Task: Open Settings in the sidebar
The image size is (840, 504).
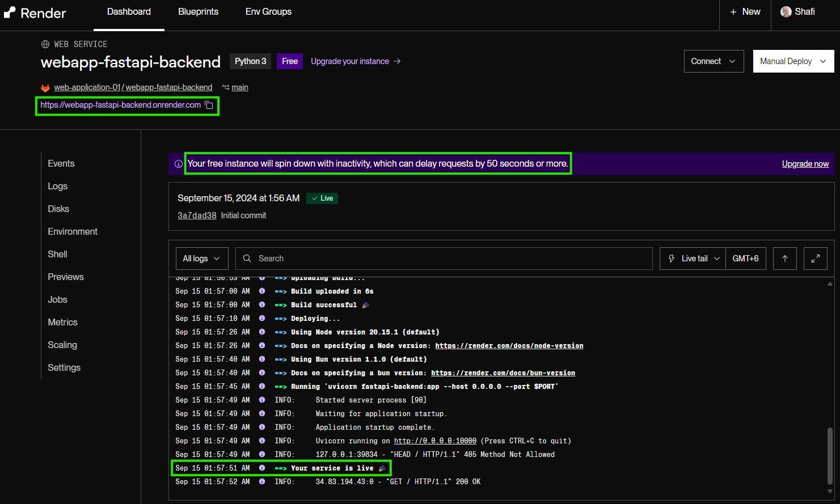Action: pos(64,368)
